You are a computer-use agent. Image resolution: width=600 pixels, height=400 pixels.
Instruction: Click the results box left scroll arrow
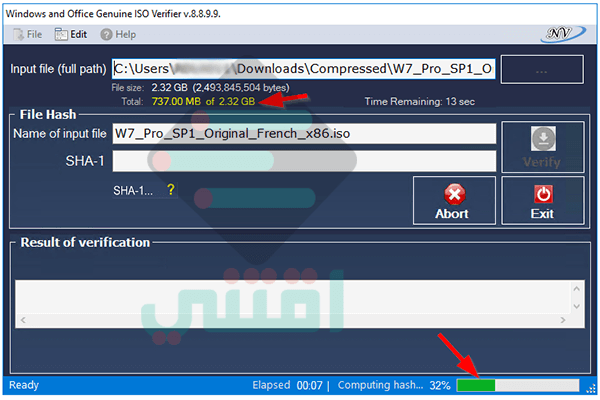(x=23, y=320)
